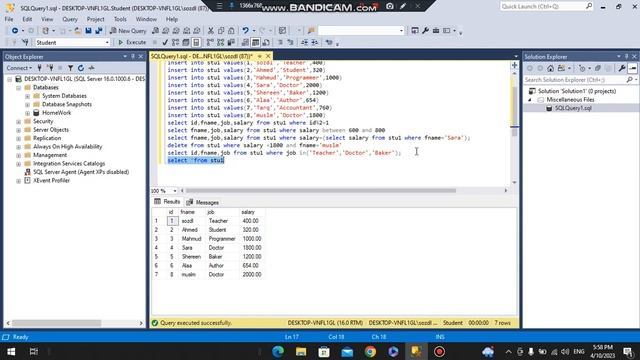Collapse the Databases node
The image size is (640, 360).
[x=18, y=87]
